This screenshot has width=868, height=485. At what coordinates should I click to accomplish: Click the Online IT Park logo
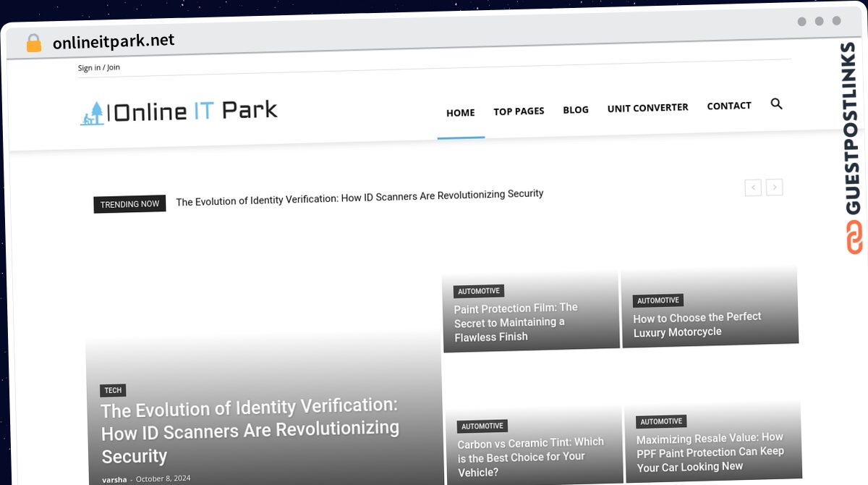tap(179, 112)
